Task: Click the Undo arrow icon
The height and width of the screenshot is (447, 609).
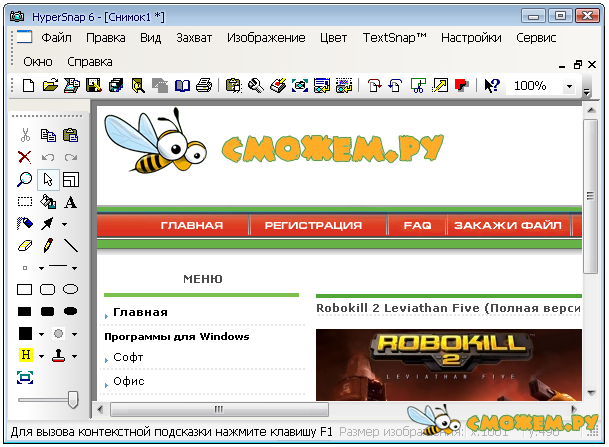Action: point(48,157)
